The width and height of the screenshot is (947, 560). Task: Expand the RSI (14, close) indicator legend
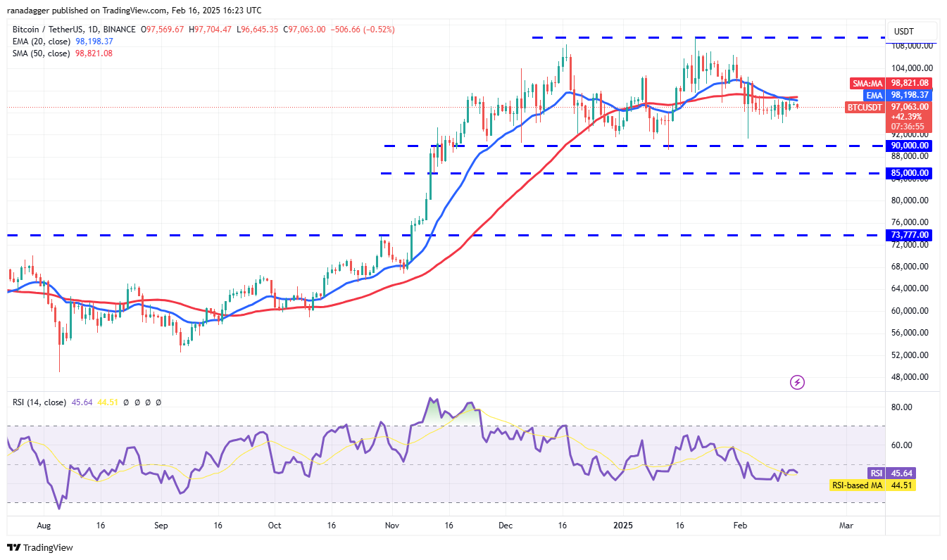click(40, 402)
